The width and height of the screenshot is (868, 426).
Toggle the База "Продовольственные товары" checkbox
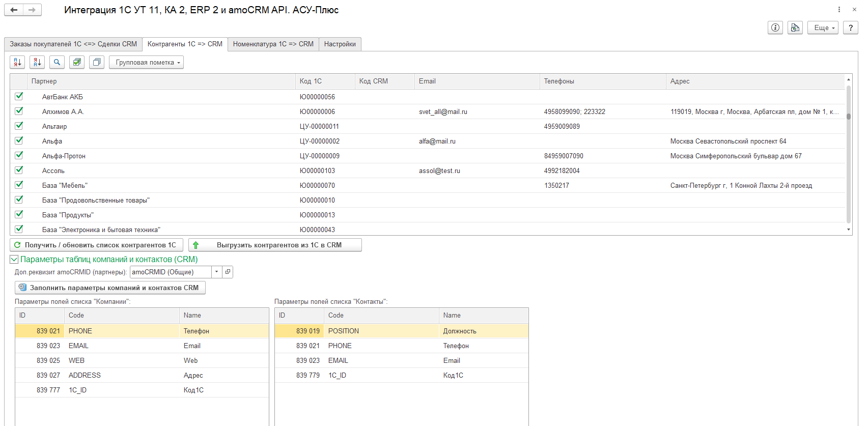point(19,200)
